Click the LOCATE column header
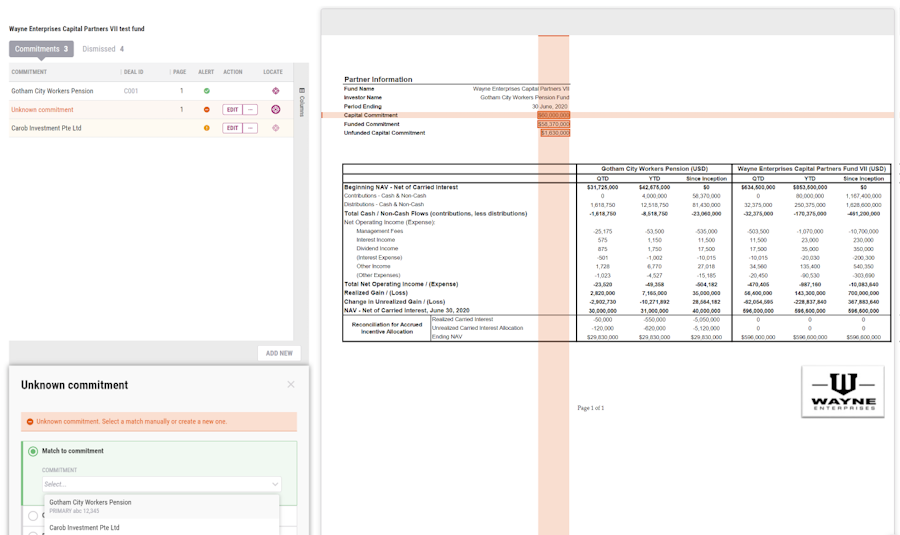The width and height of the screenshot is (900, 535). click(273, 72)
